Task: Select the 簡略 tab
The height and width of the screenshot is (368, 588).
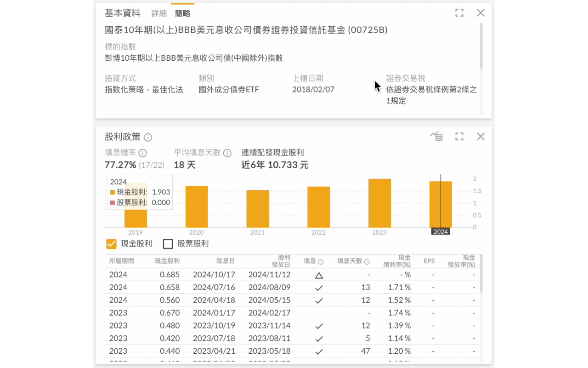Action: tap(182, 13)
